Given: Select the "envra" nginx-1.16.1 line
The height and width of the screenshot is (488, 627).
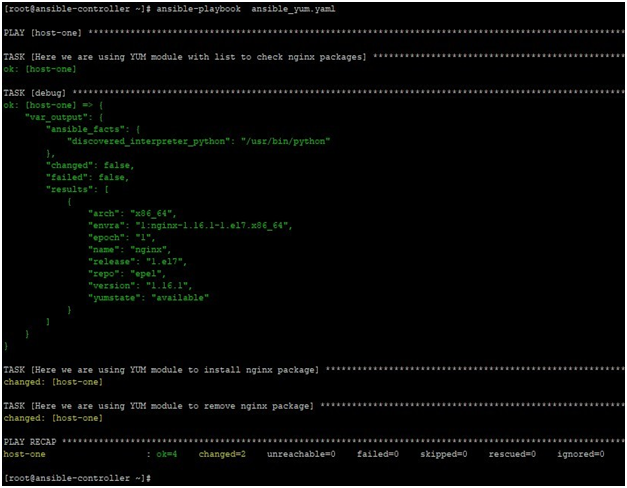Looking at the screenshot, I should click(190, 225).
